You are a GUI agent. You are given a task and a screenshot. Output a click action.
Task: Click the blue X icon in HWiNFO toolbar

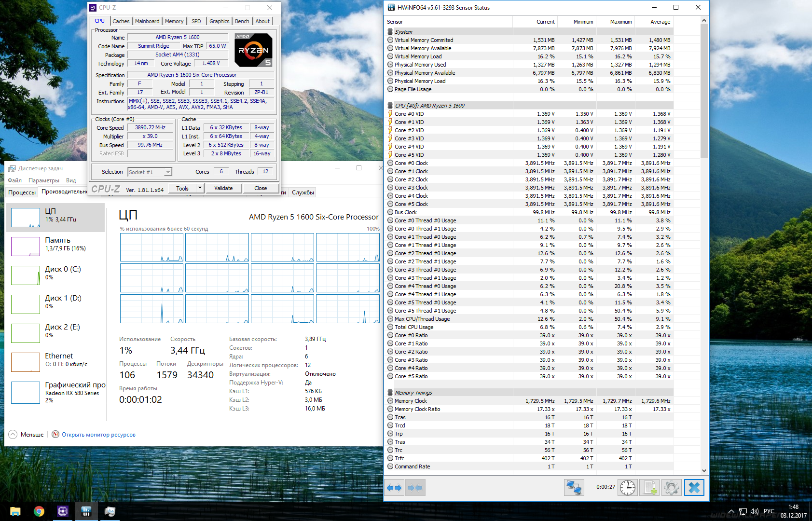coord(694,488)
